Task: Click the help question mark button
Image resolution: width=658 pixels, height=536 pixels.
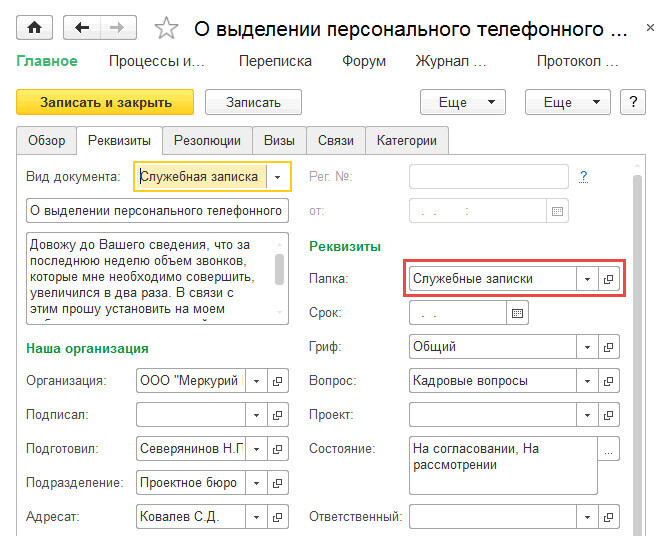Action: click(633, 102)
